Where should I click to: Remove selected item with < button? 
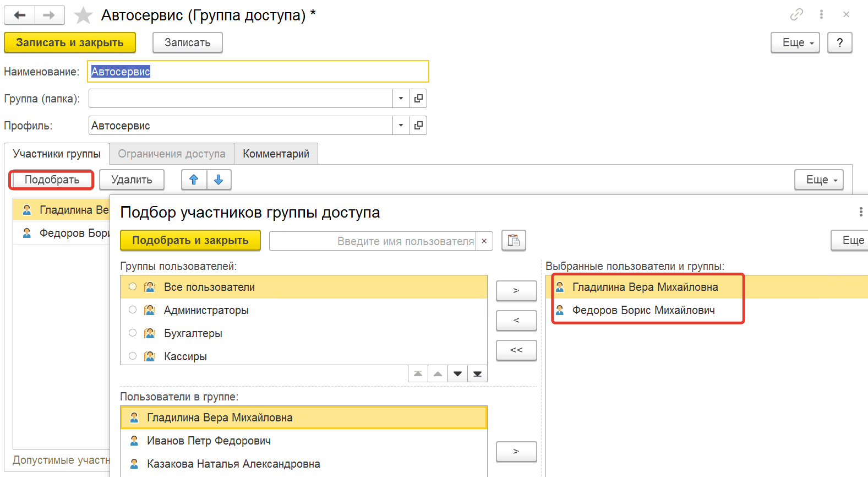pos(516,320)
